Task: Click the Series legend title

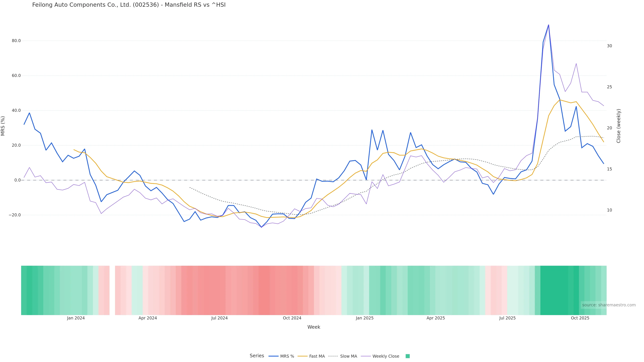Action: (x=257, y=356)
